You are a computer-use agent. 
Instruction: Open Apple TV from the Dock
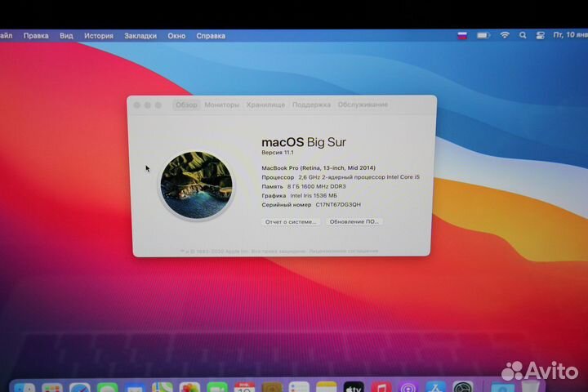click(x=354, y=387)
